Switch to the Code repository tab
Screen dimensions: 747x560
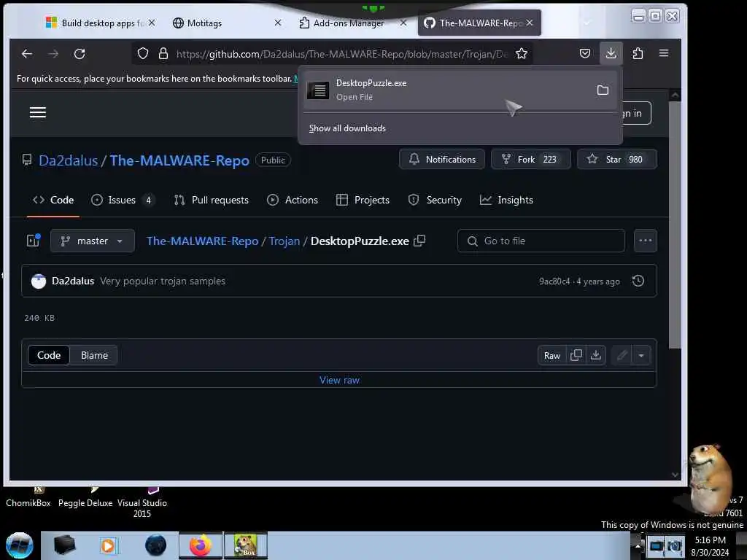(x=53, y=200)
